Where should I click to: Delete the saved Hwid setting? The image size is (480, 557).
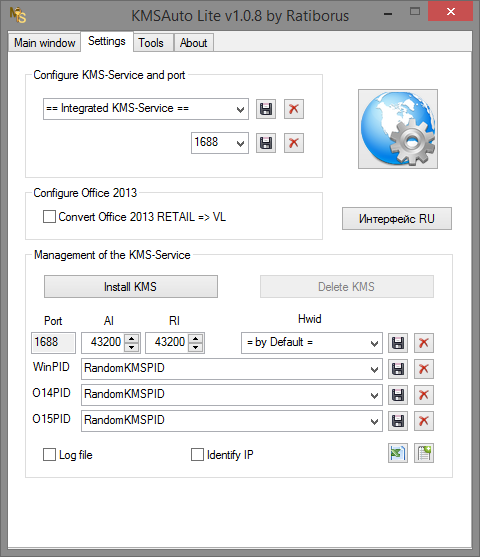tap(424, 343)
